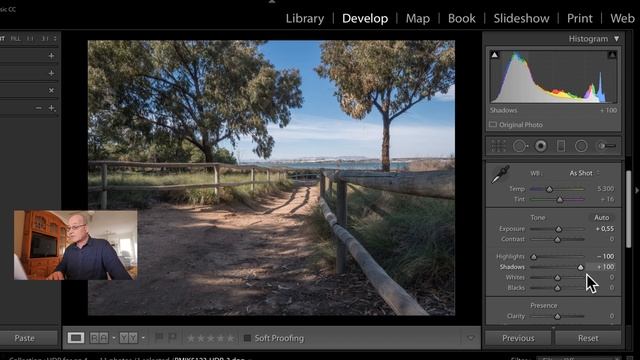Click the Reset button

[588, 338]
